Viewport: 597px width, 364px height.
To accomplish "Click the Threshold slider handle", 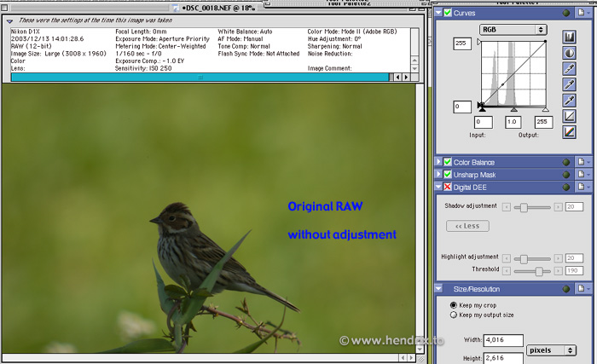I will pyautogui.click(x=539, y=271).
